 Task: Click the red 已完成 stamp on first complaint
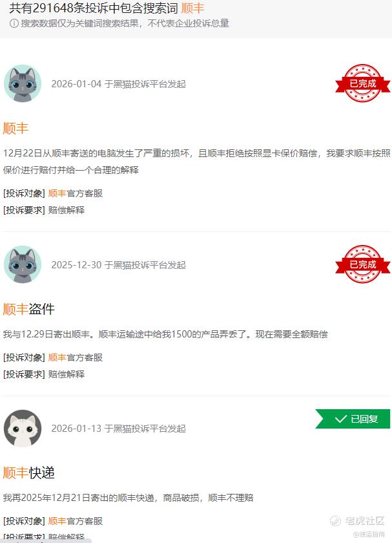(362, 83)
